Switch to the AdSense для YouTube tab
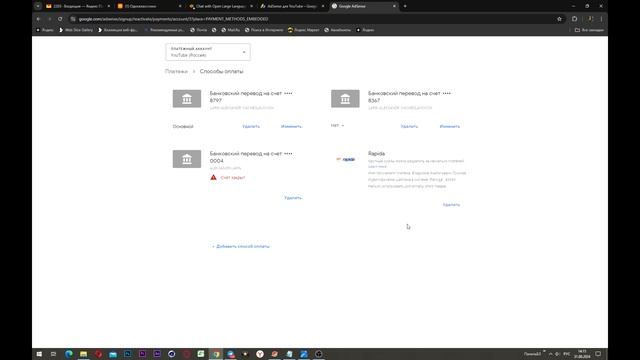This screenshot has height=360, width=640. [292, 6]
